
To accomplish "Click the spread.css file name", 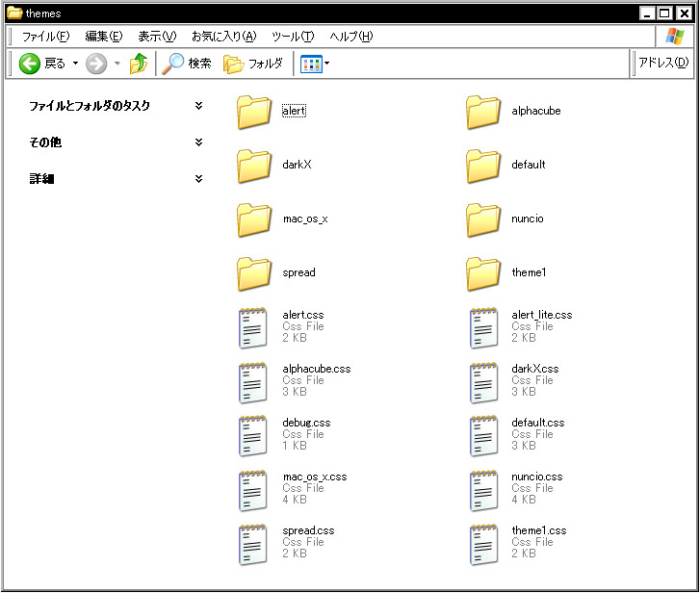I will 308,530.
